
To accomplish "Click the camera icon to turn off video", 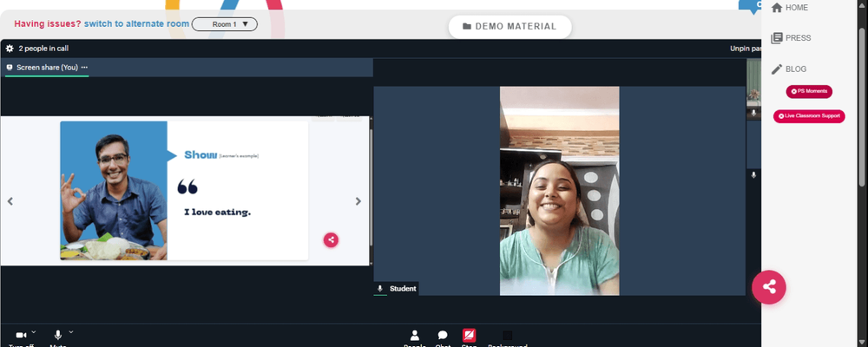I will pos(21,336).
